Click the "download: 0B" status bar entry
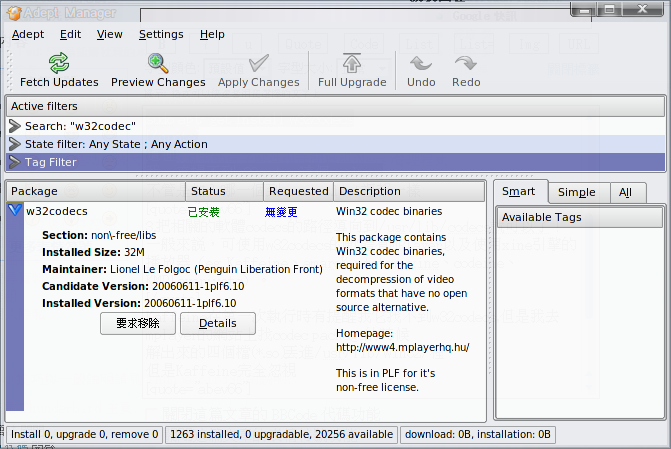671x449 pixels. pyautogui.click(x=478, y=434)
